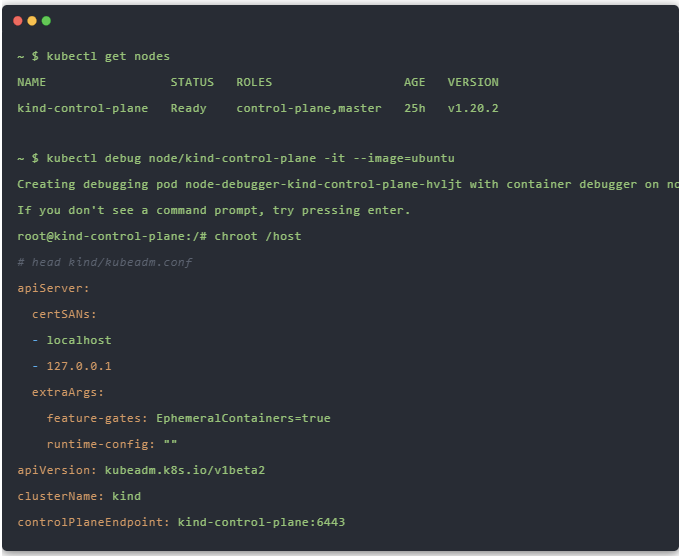The width and height of the screenshot is (683, 556).
Task: Click the 'head kind/kubeadm.conf' comment line
Action: [x=104, y=262]
